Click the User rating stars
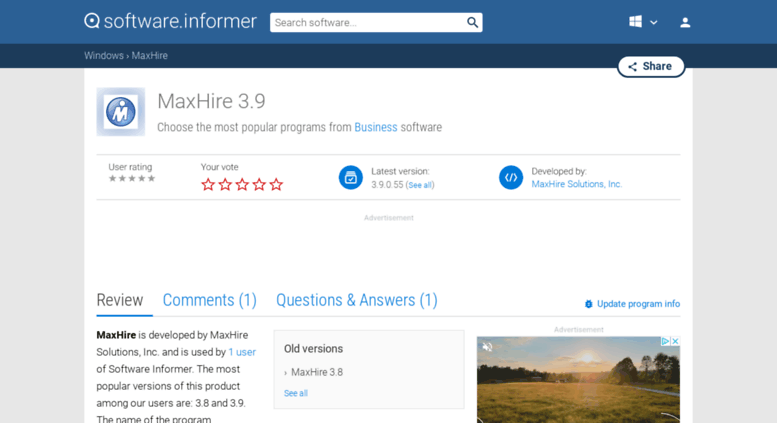This screenshot has height=423, width=777. coord(132,178)
